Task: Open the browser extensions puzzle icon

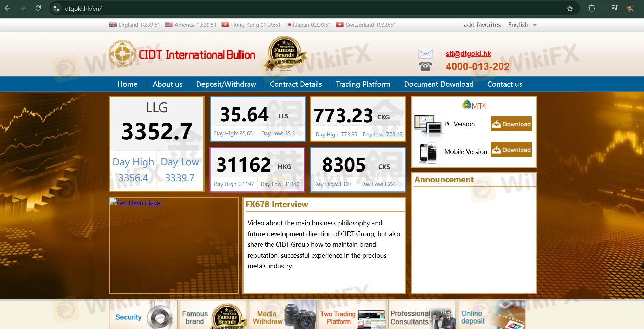Action: (592, 9)
